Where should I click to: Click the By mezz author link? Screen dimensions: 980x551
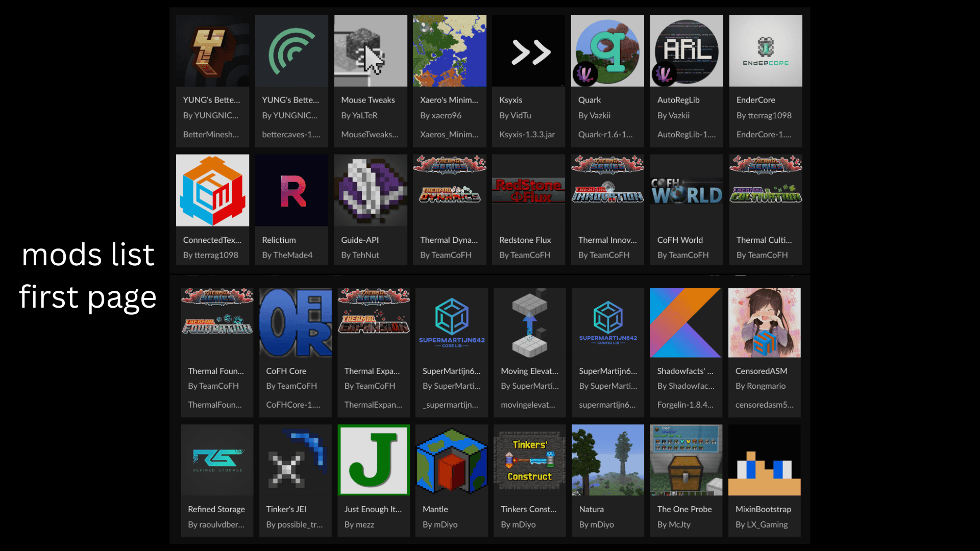click(x=359, y=524)
